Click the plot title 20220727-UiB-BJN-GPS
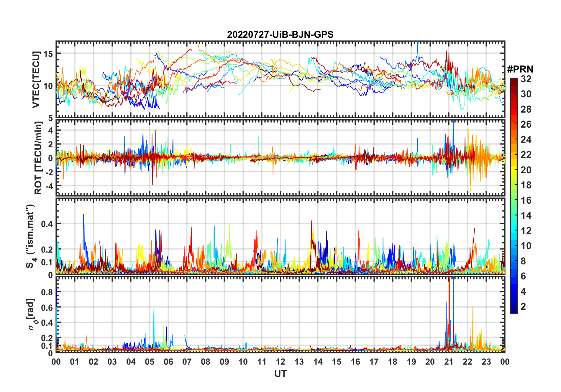 [x=280, y=35]
